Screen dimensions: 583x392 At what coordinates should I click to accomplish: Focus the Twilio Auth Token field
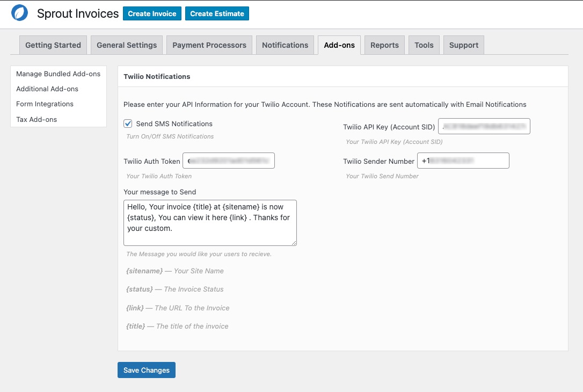point(229,161)
